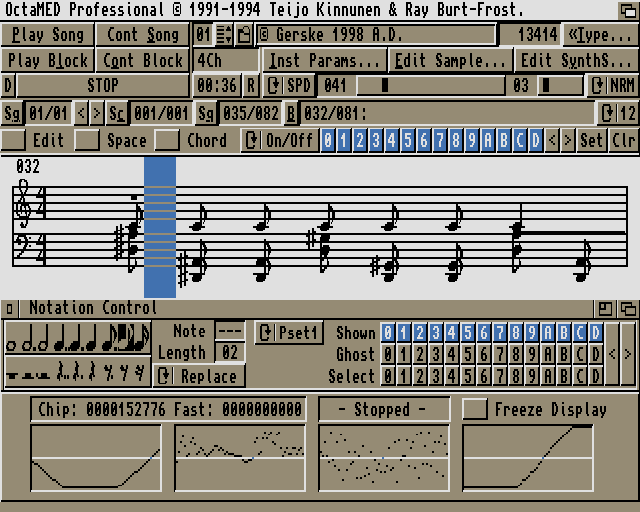Enable the Chord checkbox
The height and width of the screenshot is (512, 640).
coord(167,140)
